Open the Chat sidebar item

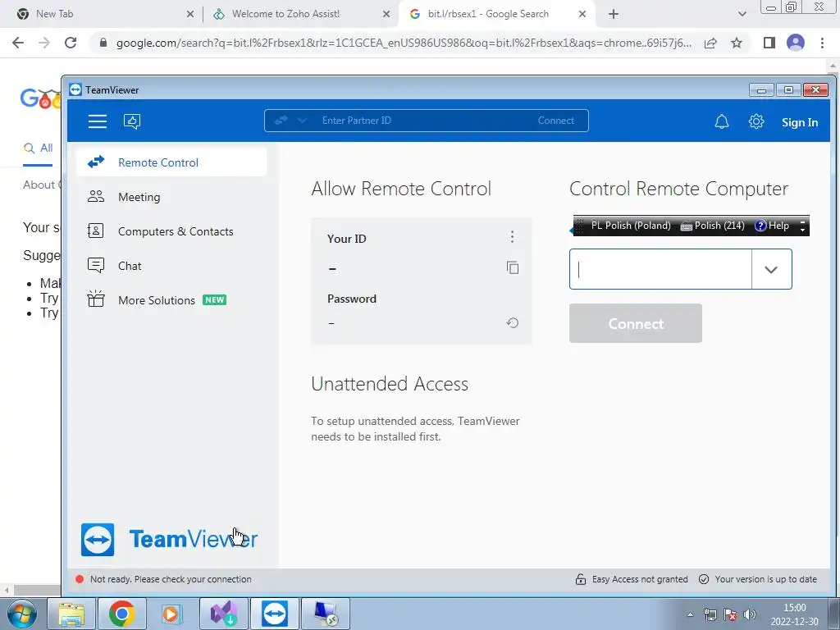(x=171, y=266)
